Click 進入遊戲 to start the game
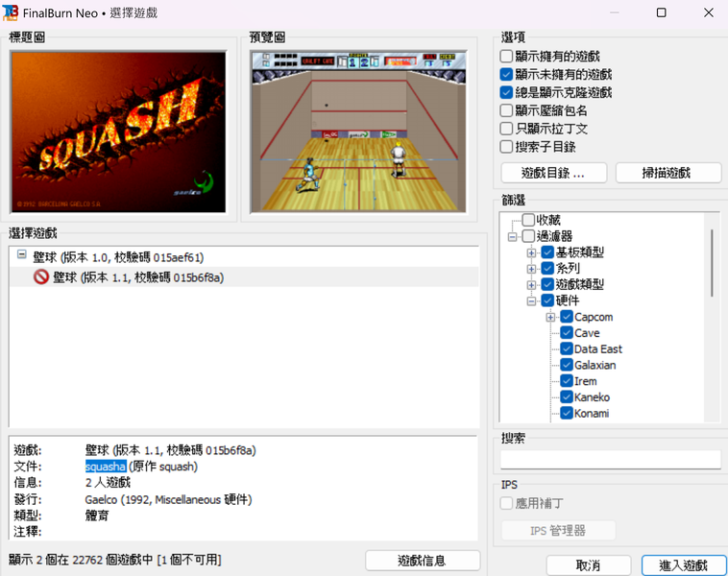The height and width of the screenshot is (576, 728). [x=684, y=565]
